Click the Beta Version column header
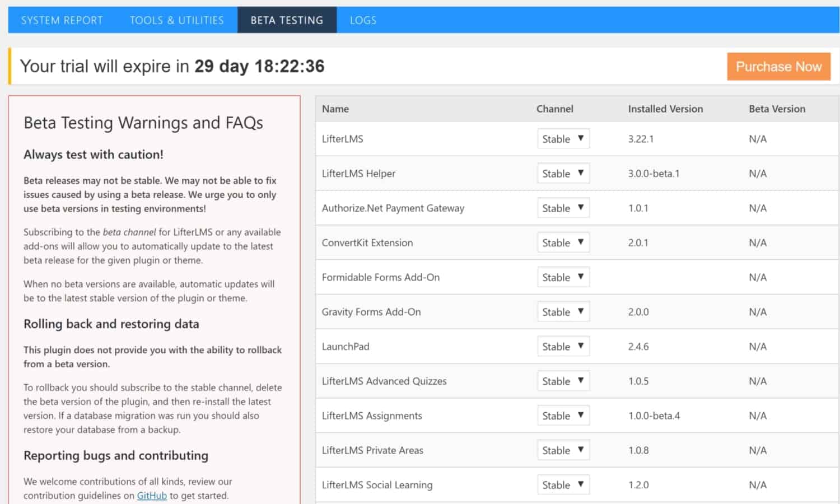This screenshot has height=504, width=840. point(777,109)
